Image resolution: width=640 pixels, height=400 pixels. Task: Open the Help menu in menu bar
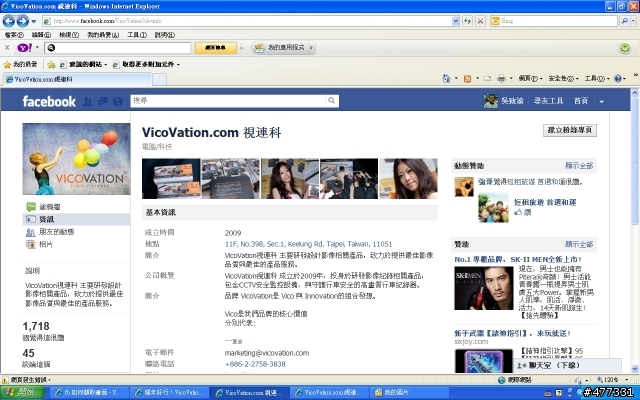[x=165, y=35]
